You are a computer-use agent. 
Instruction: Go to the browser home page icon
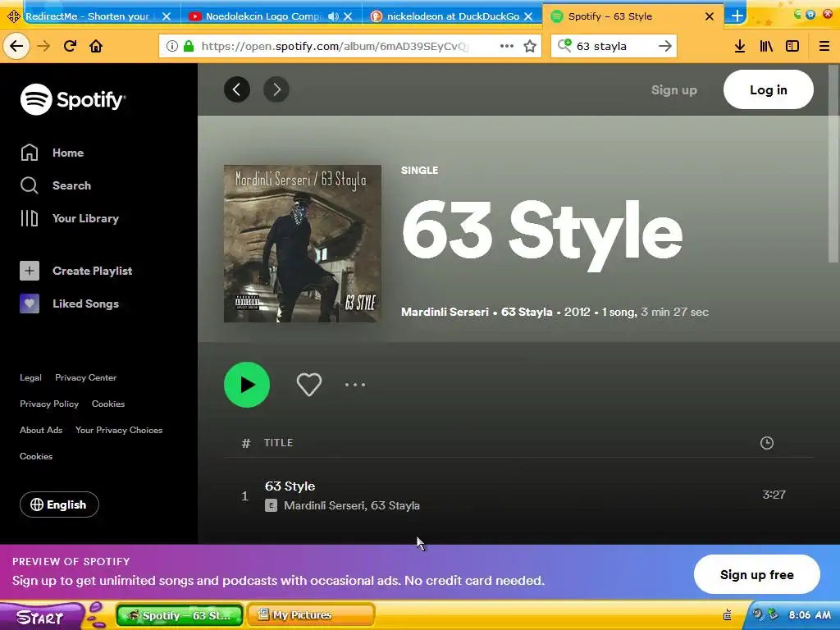96,46
